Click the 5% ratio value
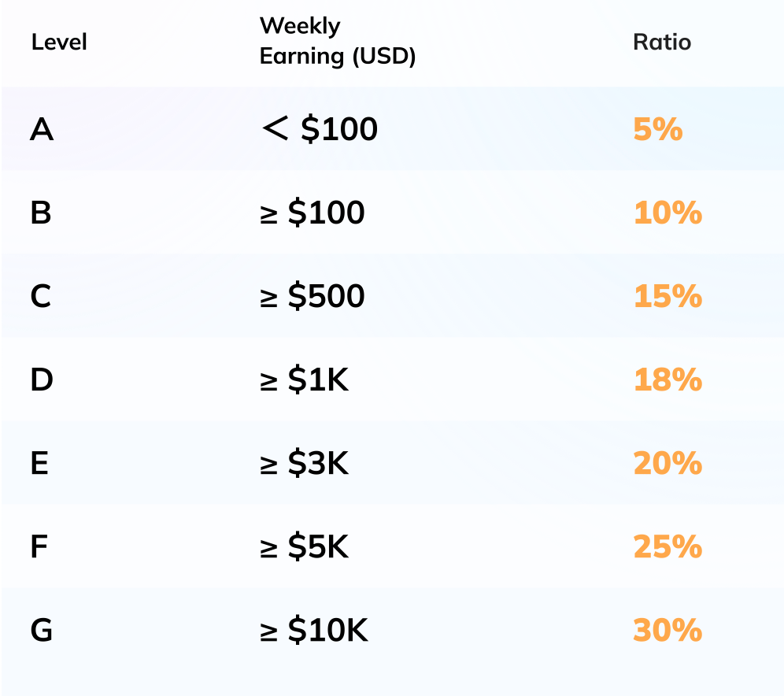 (657, 129)
